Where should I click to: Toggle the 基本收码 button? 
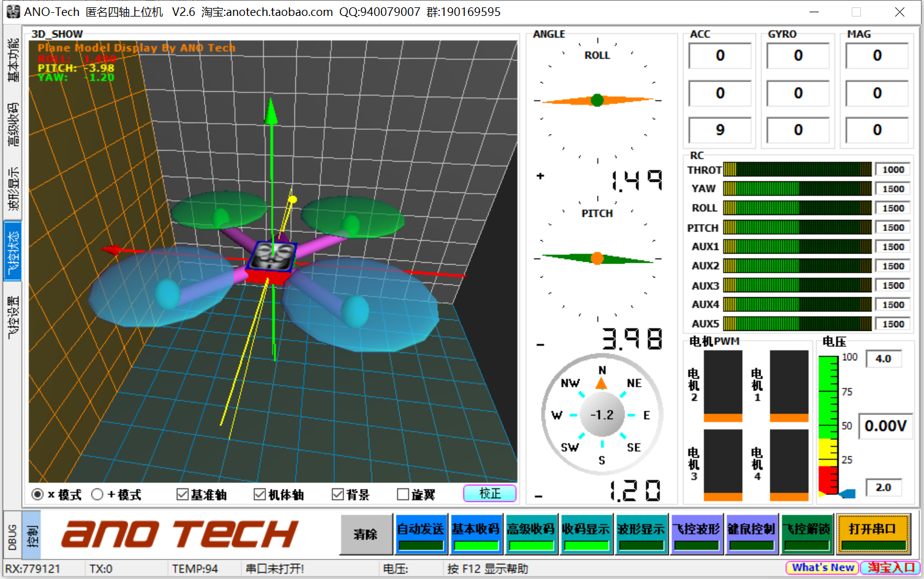[476, 534]
